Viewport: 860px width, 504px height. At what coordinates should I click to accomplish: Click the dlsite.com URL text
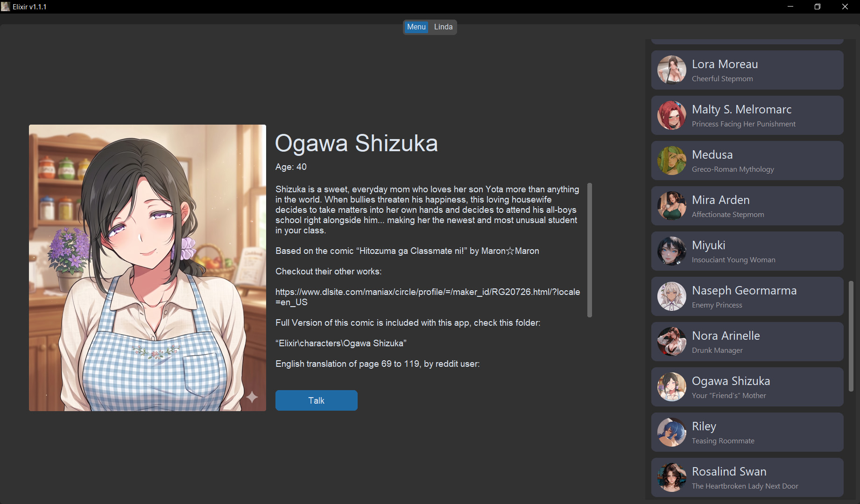[428, 297]
